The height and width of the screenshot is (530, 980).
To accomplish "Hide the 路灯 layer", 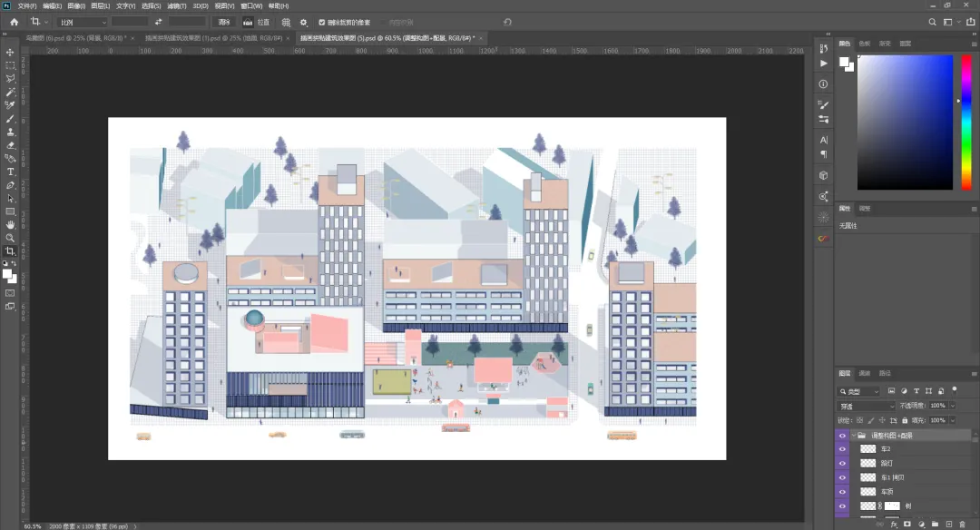I will [x=842, y=463].
